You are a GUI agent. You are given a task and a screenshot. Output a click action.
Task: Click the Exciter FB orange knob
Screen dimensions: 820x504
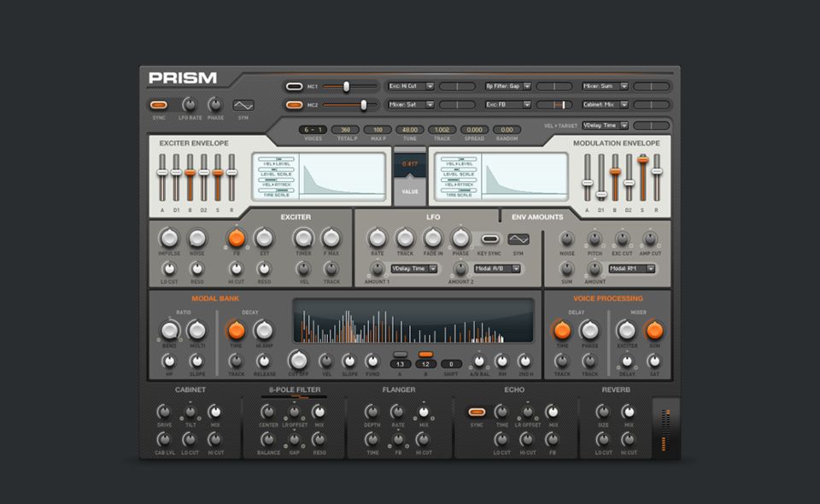click(237, 238)
